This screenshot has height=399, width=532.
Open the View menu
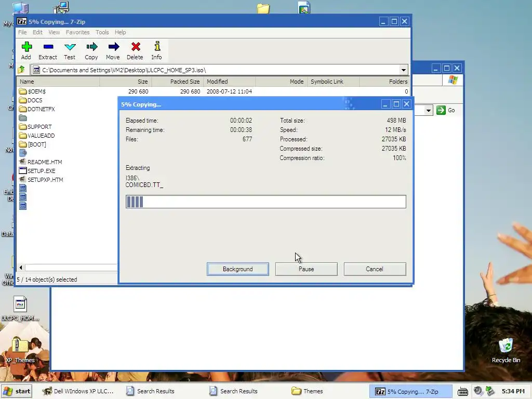54,32
